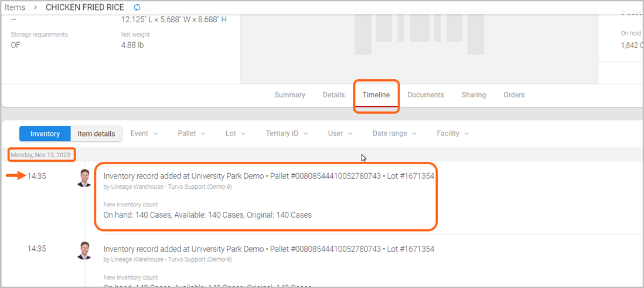Image resolution: width=644 pixels, height=288 pixels.
Task: Go to the Documents tab
Action: [x=425, y=95]
